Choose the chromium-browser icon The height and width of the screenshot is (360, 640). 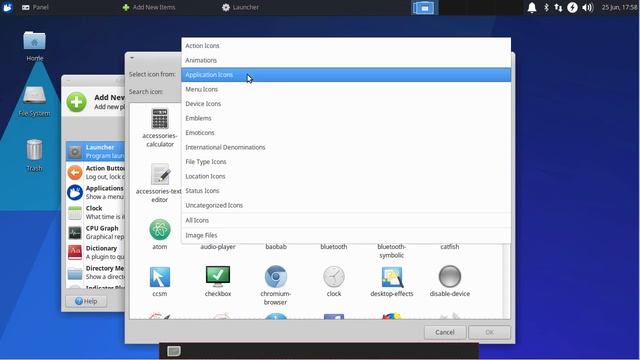click(276, 285)
